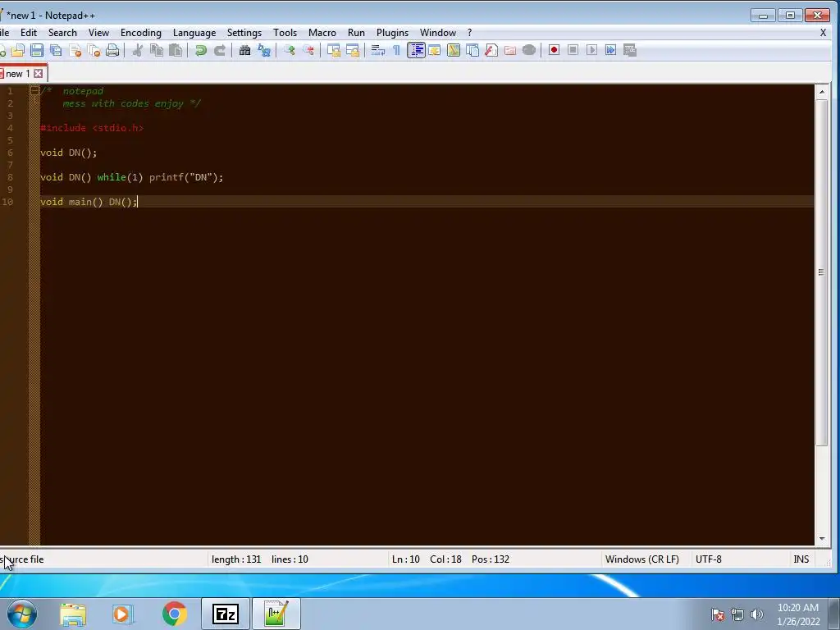Click the Close All toolbar icon
Screen dimensions: 840x630
point(94,50)
